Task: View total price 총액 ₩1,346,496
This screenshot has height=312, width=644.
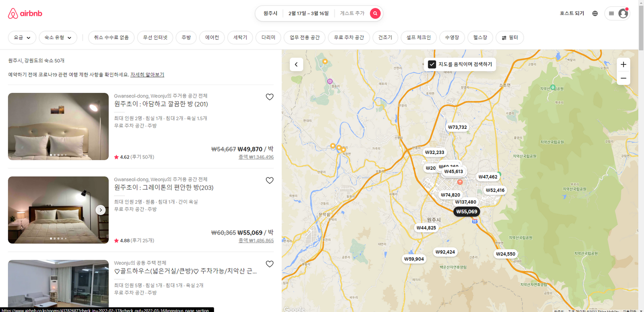Action: click(256, 157)
